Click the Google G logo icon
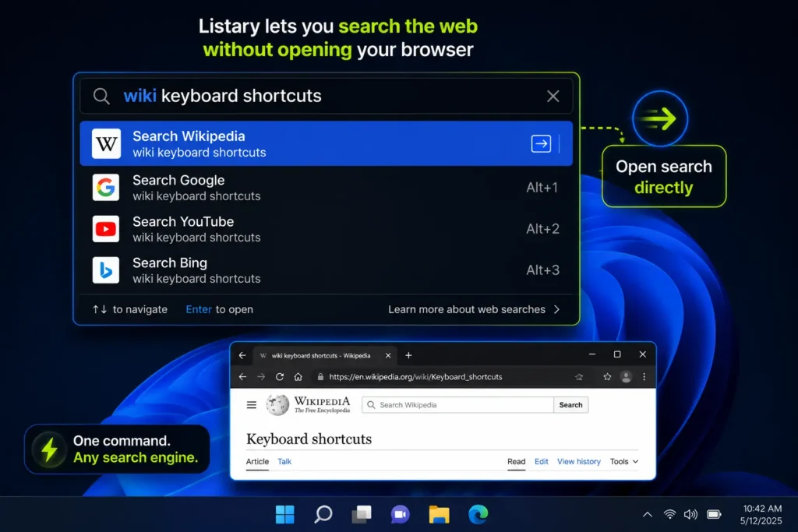This screenshot has height=532, width=798. (x=106, y=188)
